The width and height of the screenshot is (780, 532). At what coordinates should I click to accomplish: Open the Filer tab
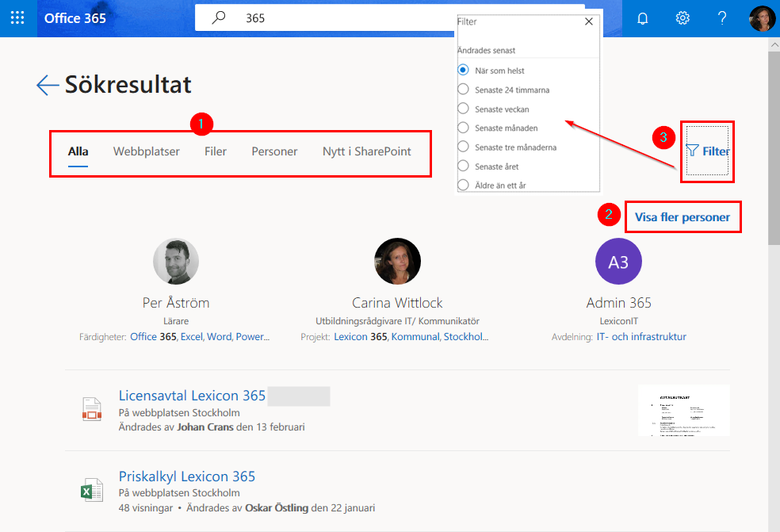216,151
